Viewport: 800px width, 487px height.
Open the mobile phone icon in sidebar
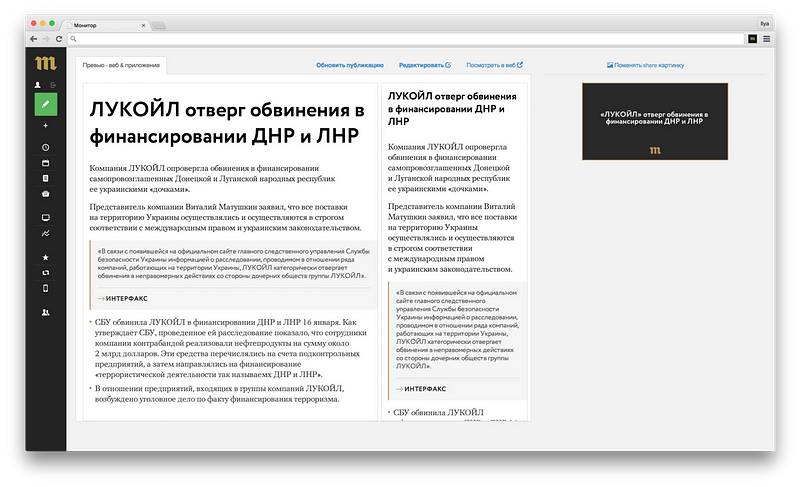(x=45, y=289)
